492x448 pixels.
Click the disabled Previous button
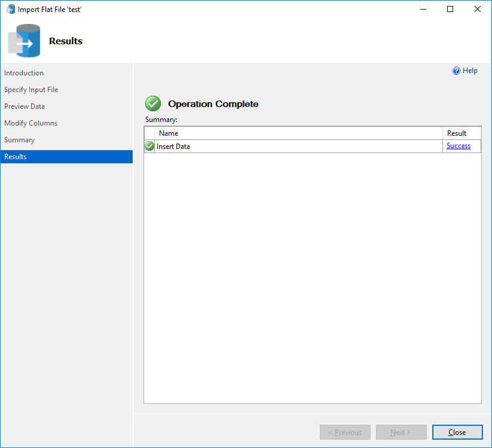point(345,432)
